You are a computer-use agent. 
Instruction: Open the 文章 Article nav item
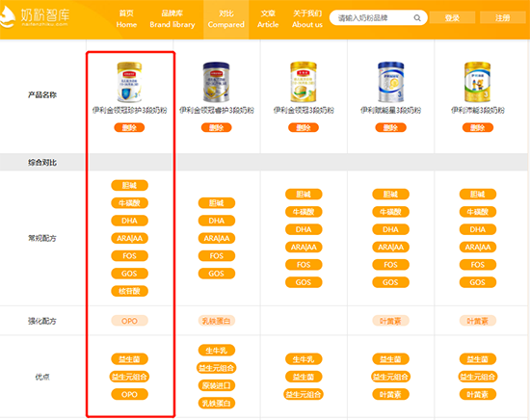[268, 19]
